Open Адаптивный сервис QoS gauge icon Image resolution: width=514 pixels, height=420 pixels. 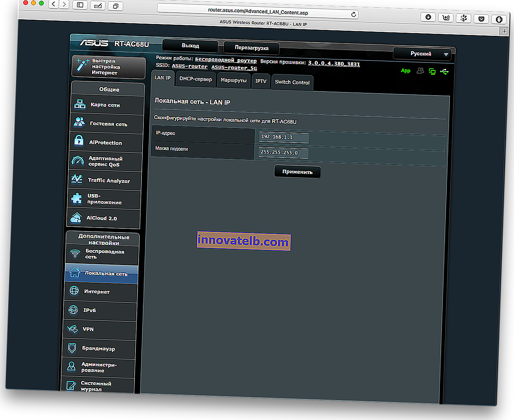78,160
